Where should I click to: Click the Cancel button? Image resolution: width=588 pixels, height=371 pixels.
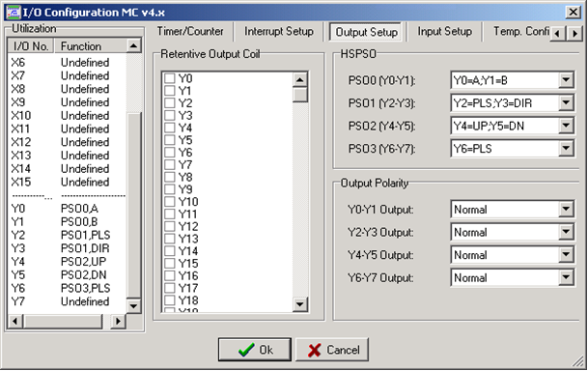(332, 350)
